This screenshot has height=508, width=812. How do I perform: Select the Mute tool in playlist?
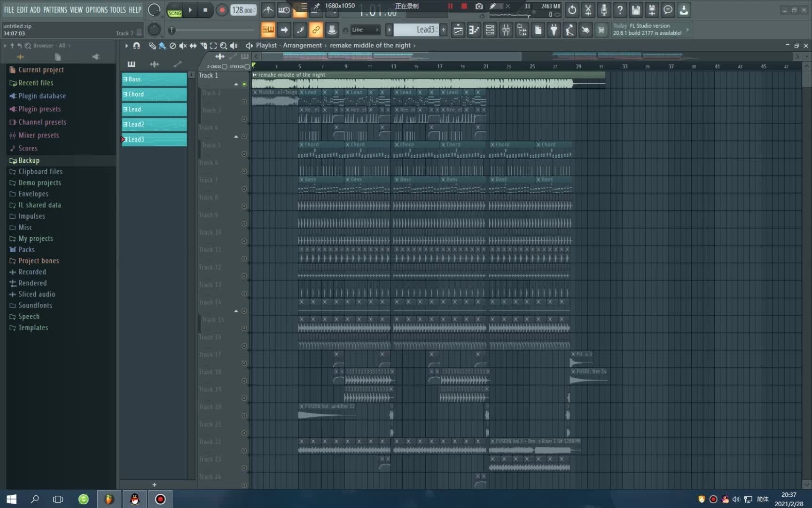[x=183, y=46]
